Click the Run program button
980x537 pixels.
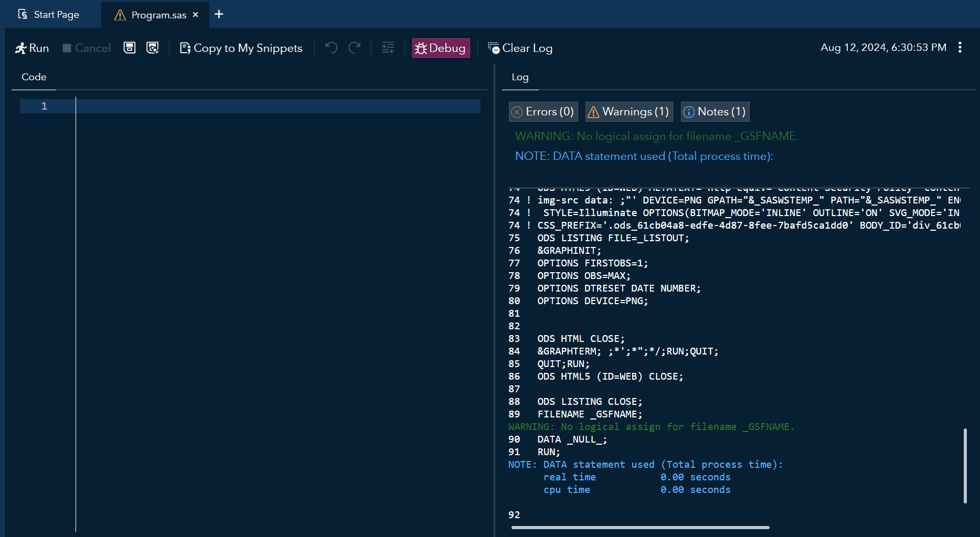point(32,48)
